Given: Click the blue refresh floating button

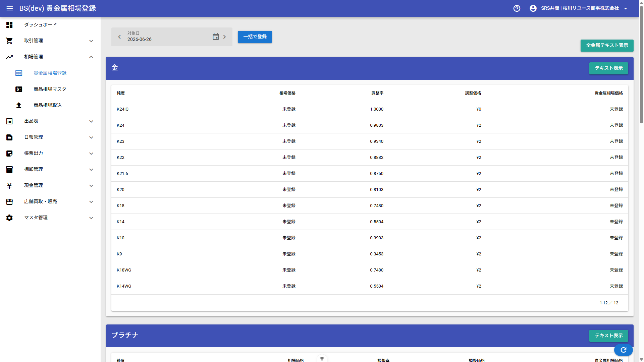Looking at the screenshot, I should coord(624,350).
